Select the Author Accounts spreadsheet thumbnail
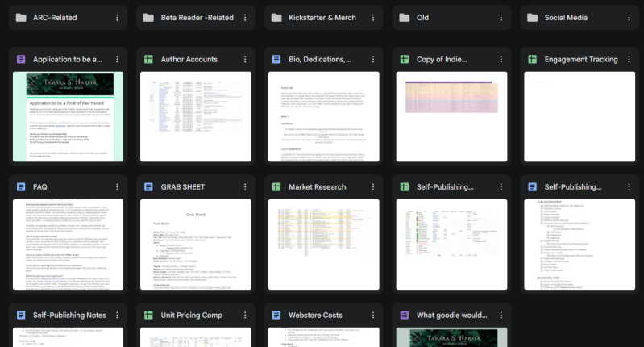 coord(196,117)
